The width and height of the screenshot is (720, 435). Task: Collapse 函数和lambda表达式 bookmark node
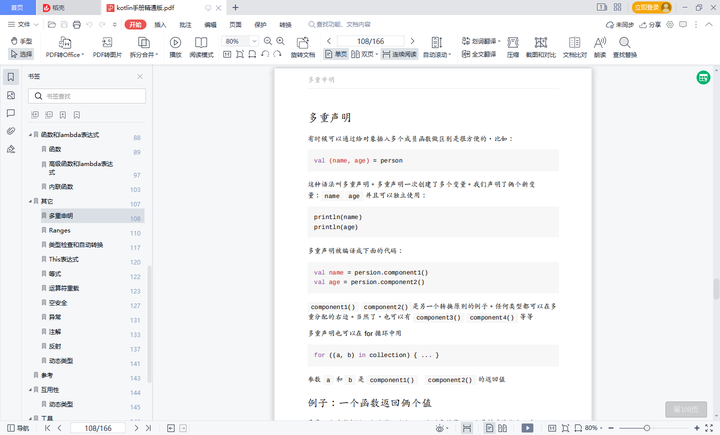tap(30, 135)
